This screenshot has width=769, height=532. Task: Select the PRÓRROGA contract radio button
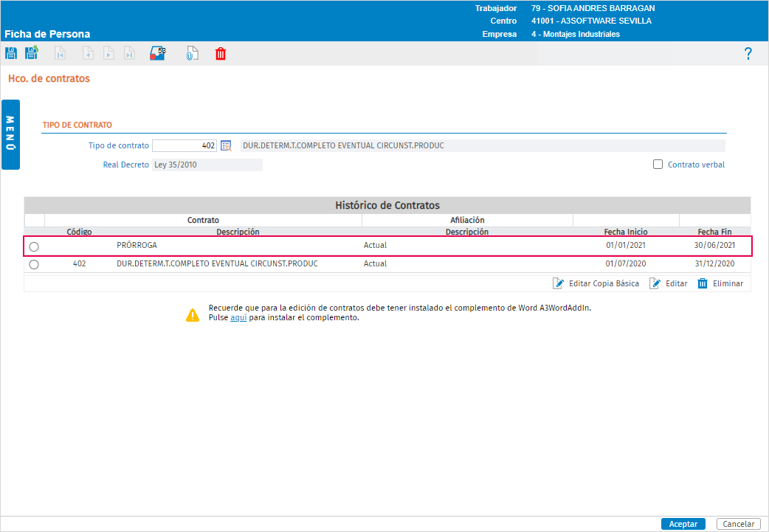point(34,246)
